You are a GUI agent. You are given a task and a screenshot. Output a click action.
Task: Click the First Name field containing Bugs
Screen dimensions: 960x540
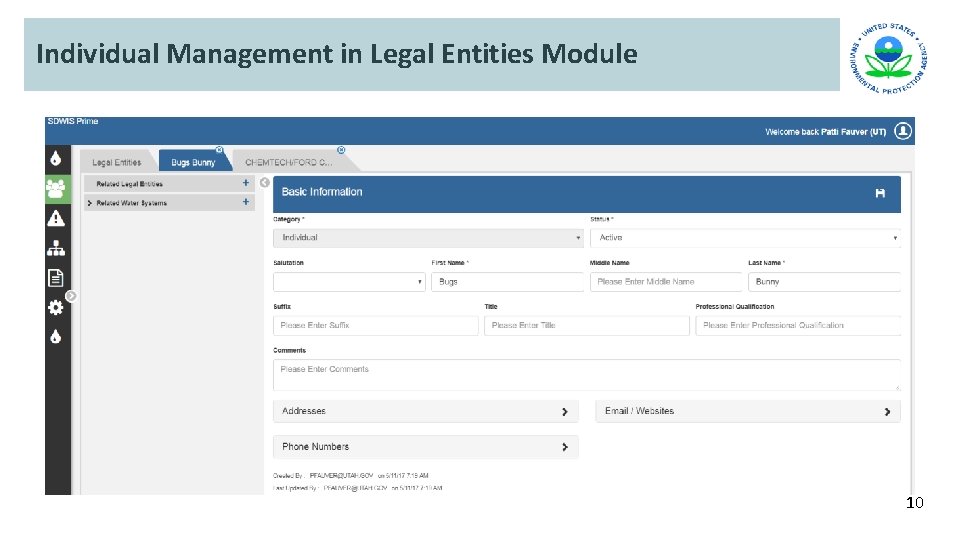(508, 282)
